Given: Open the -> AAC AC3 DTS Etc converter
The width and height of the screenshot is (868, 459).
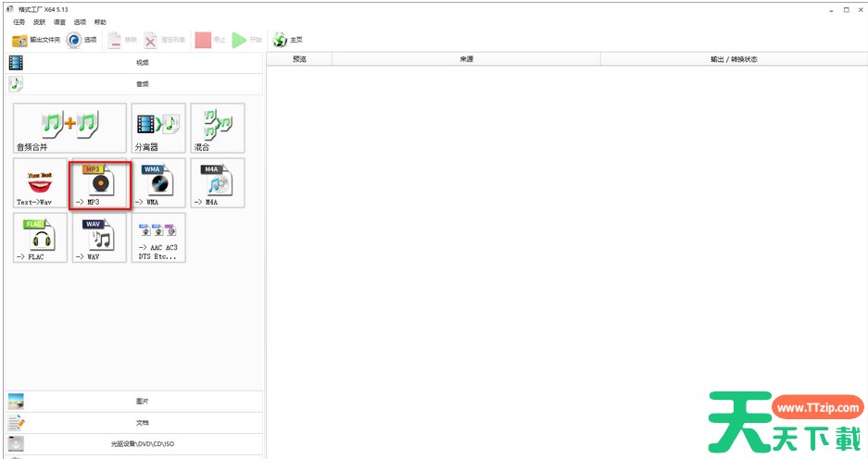Looking at the screenshot, I should coord(158,238).
